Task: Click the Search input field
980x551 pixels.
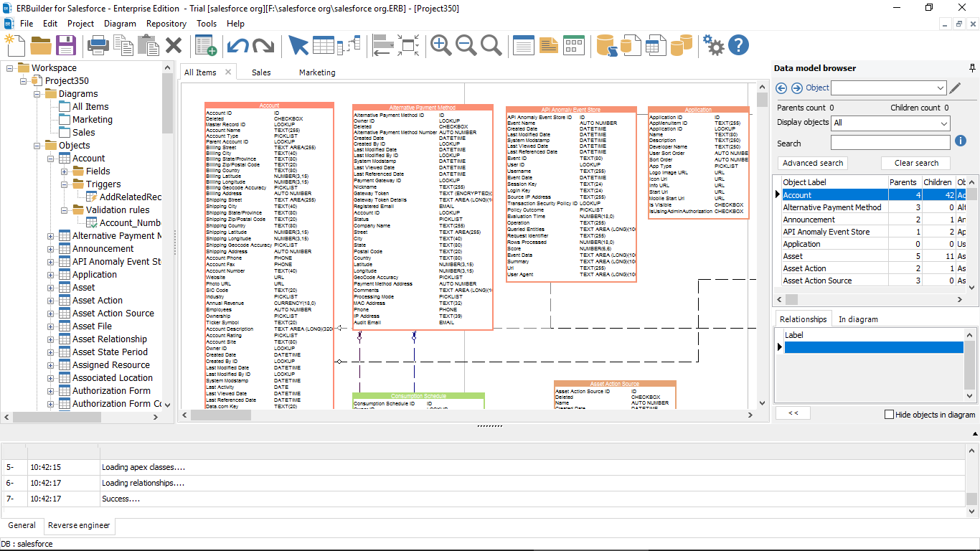Action: (x=890, y=143)
